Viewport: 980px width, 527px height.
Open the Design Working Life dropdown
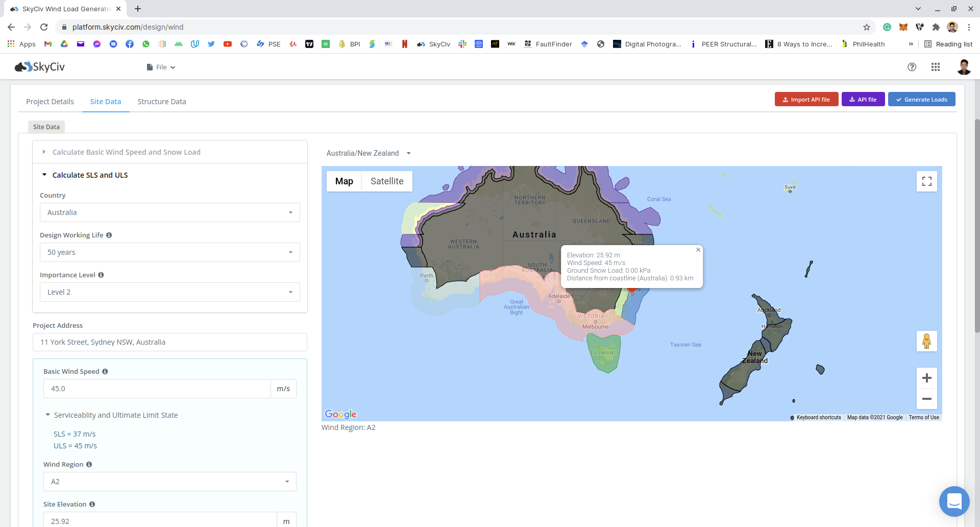(x=169, y=252)
